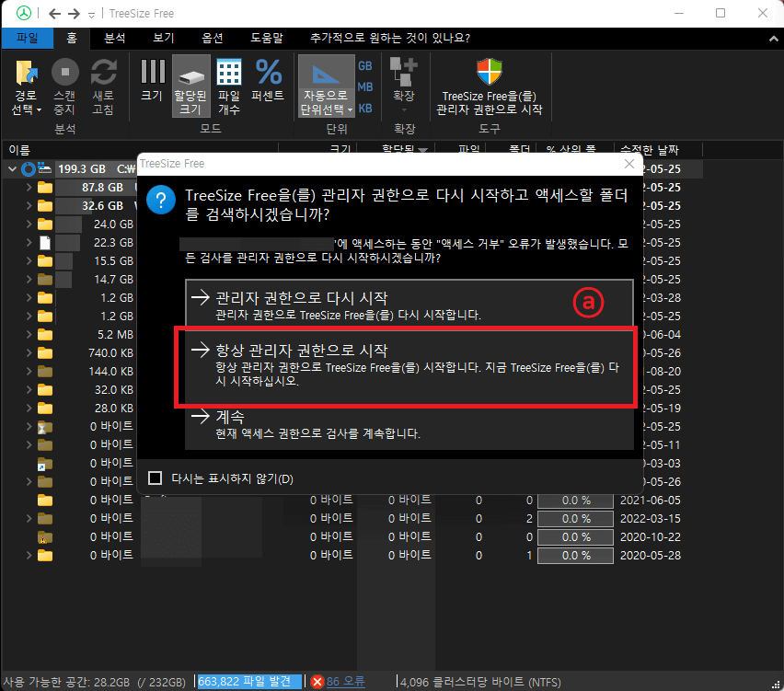
Task: Click TreeSize app logo in title bar
Action: click(24, 14)
